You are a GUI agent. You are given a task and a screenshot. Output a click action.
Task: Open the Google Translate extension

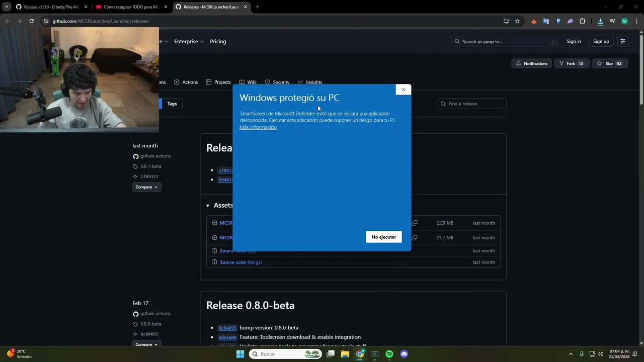(546, 21)
